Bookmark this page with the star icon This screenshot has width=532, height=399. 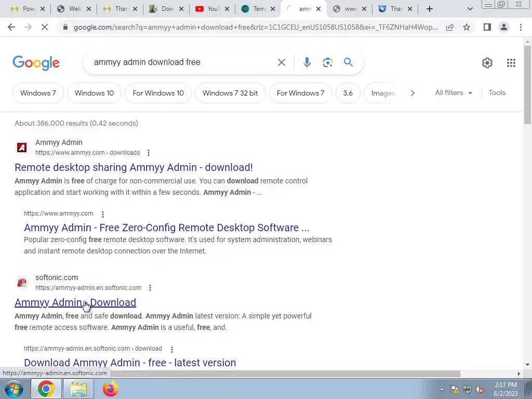click(x=467, y=27)
